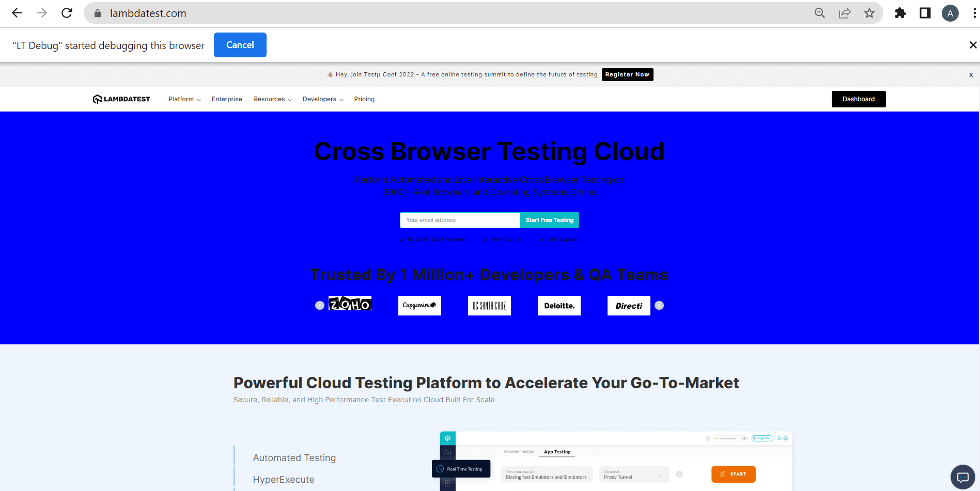View site security lock information
The width and height of the screenshot is (980, 491).
coord(97,13)
